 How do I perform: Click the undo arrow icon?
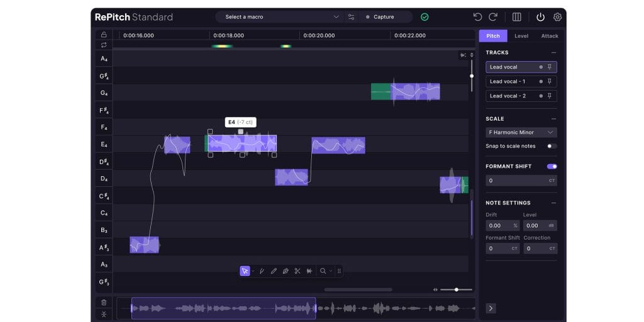(477, 17)
